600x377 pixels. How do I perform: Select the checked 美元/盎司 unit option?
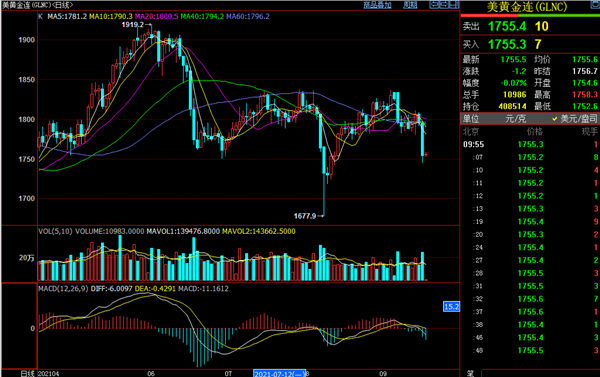point(575,119)
